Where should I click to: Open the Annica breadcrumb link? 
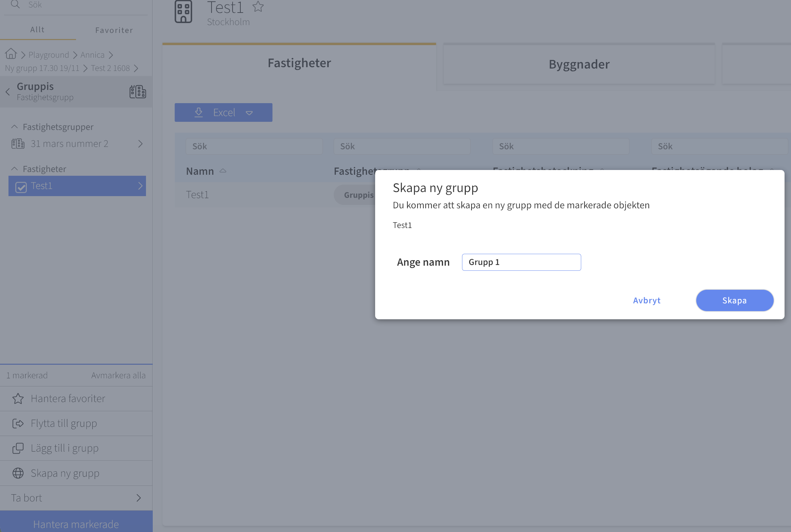(x=92, y=55)
